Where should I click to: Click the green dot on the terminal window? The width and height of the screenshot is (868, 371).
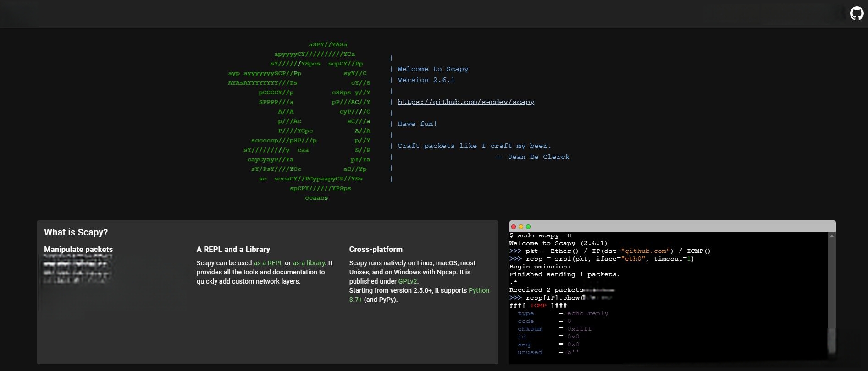[528, 227]
